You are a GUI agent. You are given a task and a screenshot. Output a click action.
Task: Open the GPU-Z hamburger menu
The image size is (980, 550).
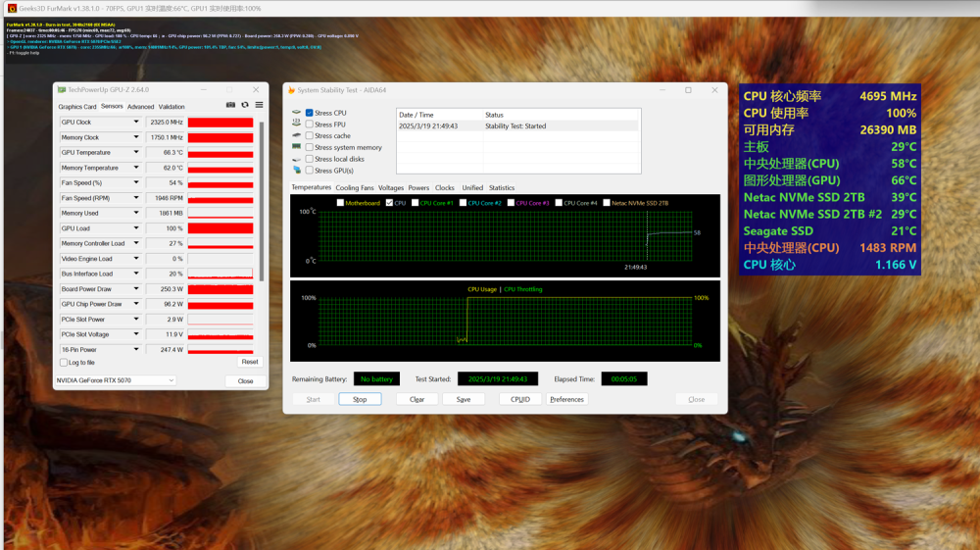259,105
